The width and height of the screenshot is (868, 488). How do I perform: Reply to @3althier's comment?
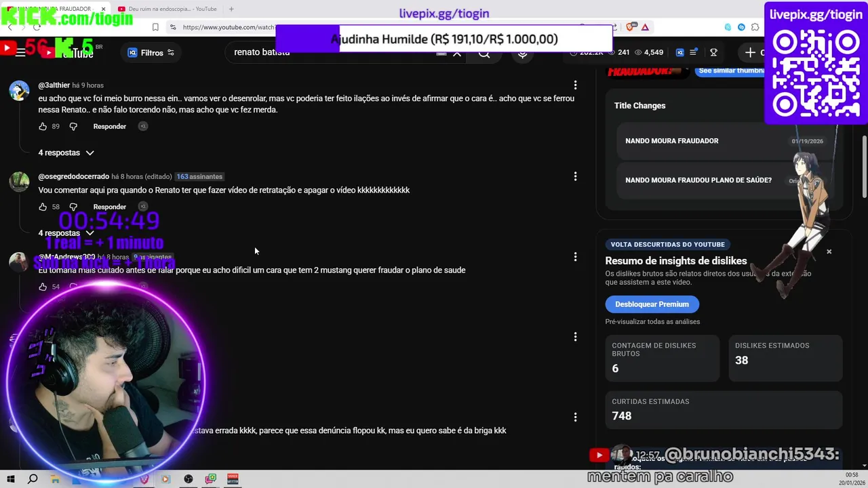point(110,126)
